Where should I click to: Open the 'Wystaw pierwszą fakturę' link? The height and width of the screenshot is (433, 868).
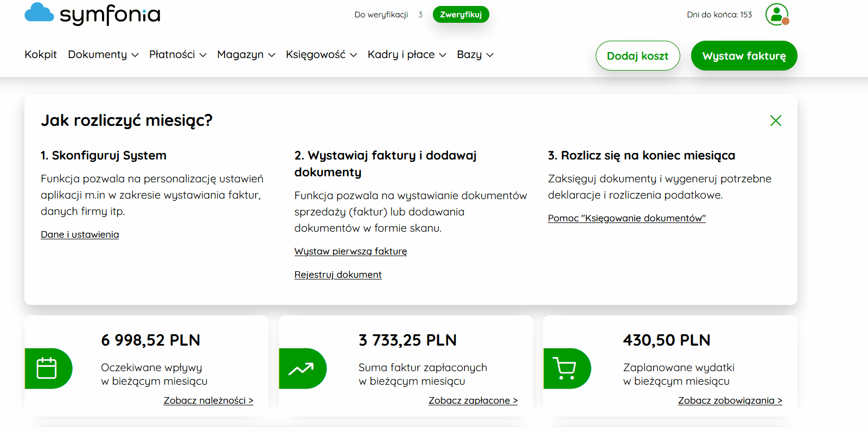(350, 251)
